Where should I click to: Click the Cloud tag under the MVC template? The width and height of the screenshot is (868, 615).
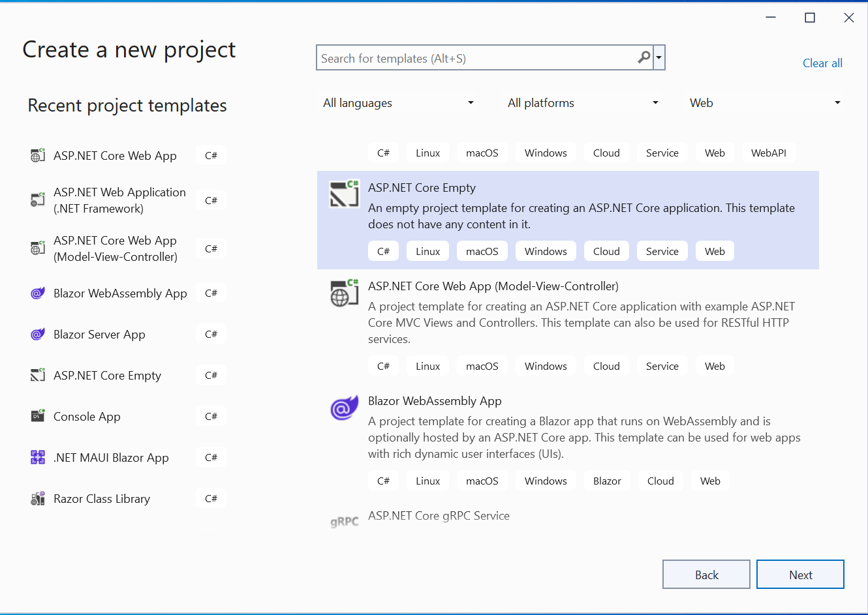coord(606,366)
